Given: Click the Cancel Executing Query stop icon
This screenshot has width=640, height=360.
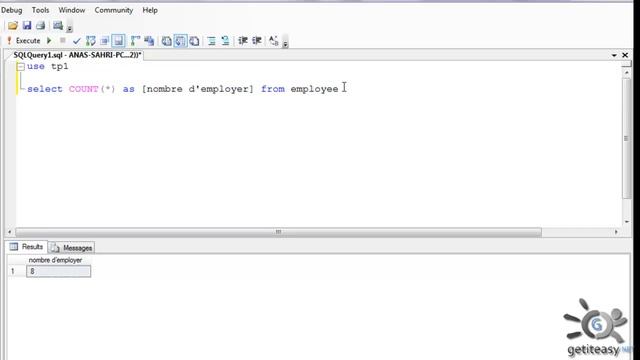Looking at the screenshot, I should (x=62, y=40).
